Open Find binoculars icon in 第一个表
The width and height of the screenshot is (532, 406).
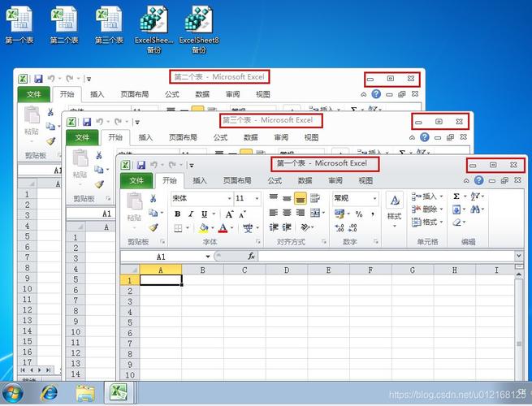474,209
